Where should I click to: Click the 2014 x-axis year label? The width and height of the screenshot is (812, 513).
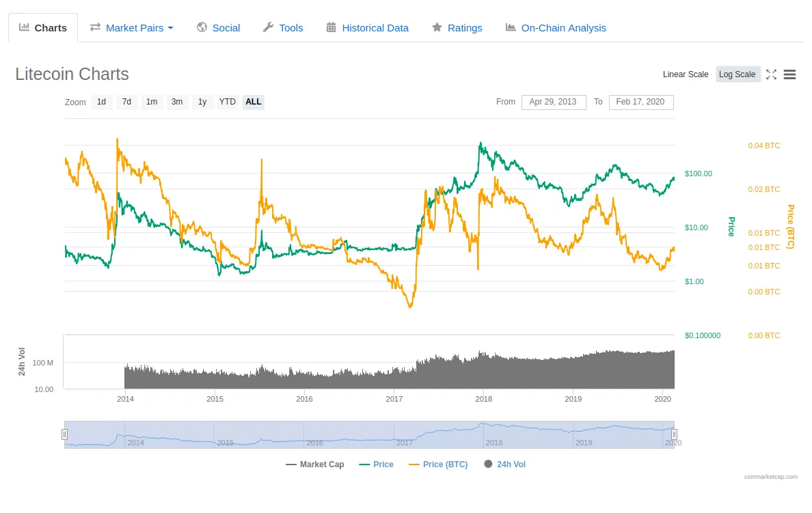click(x=125, y=399)
